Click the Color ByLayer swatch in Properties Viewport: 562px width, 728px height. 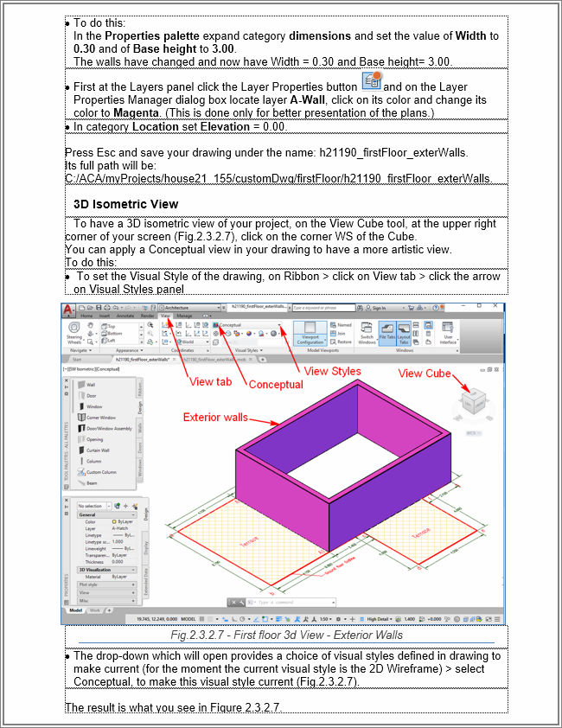pos(115,522)
